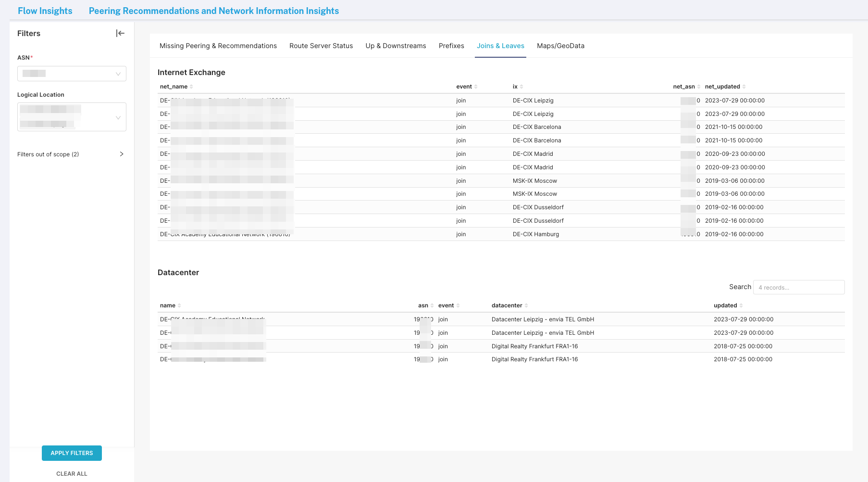
Task: Open Peering Recommendations and Network Information Insights
Action: 214,11
